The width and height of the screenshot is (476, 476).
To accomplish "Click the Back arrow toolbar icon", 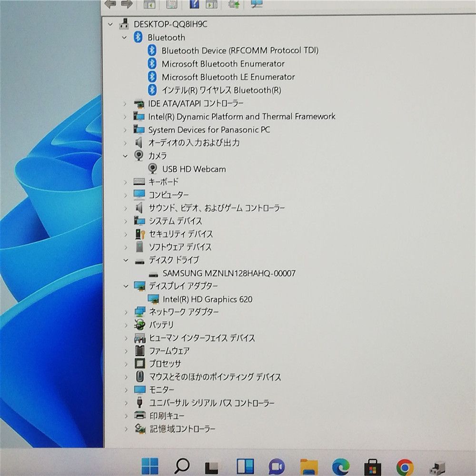I will pyautogui.click(x=110, y=4).
